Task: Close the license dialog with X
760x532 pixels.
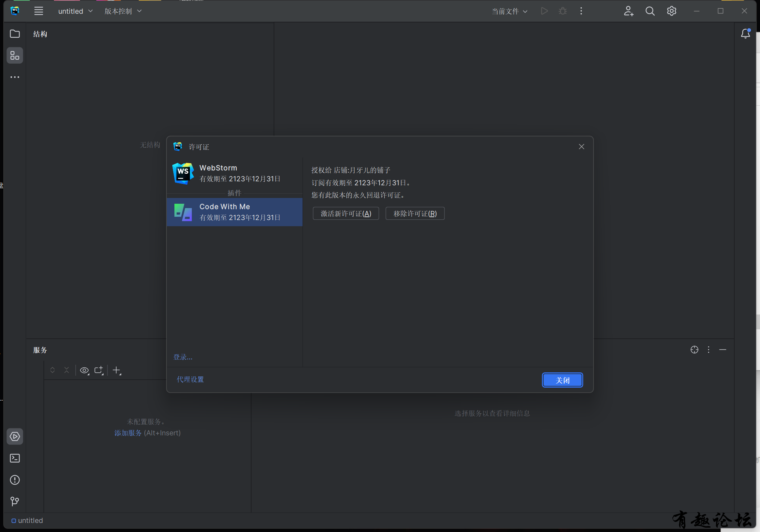Action: coord(582,147)
